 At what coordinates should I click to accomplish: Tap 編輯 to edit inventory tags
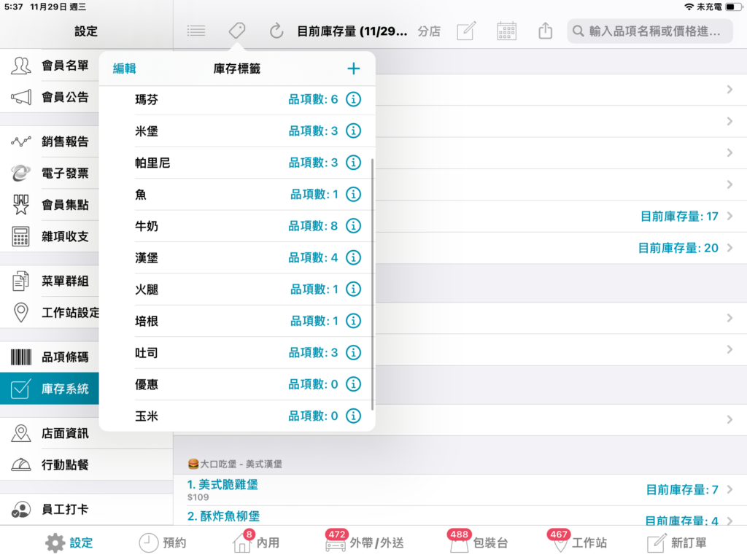124,69
